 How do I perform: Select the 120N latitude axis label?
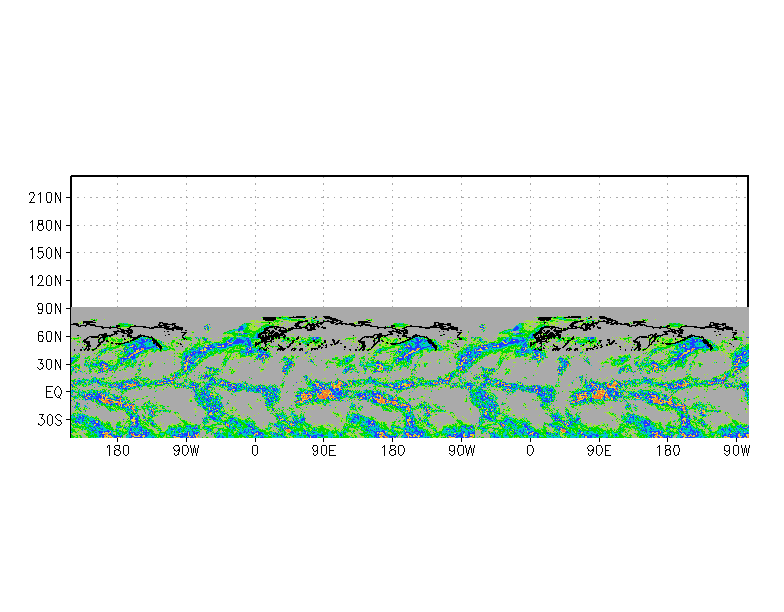[45, 280]
